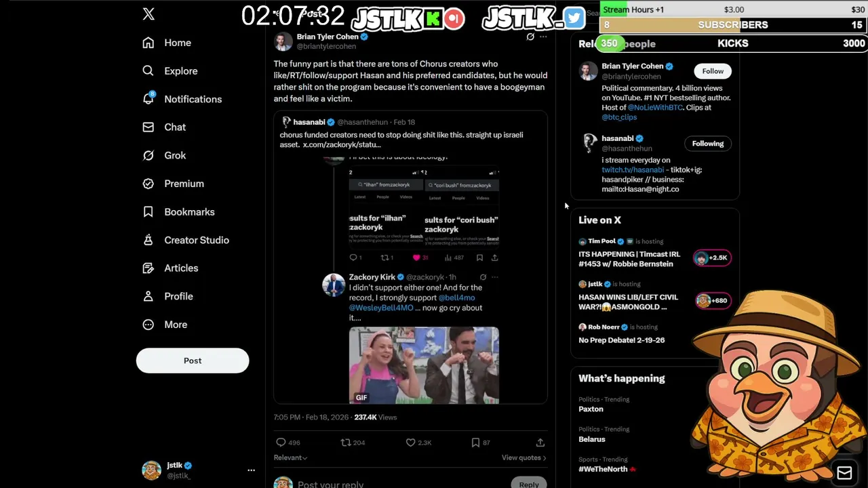Open main post three-dot options menu

point(543,37)
